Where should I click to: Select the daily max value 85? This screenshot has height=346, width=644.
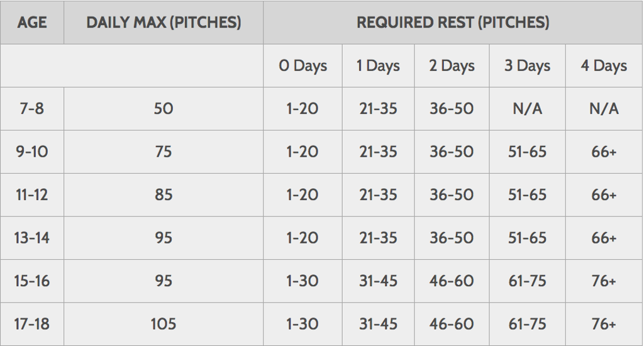click(x=164, y=195)
